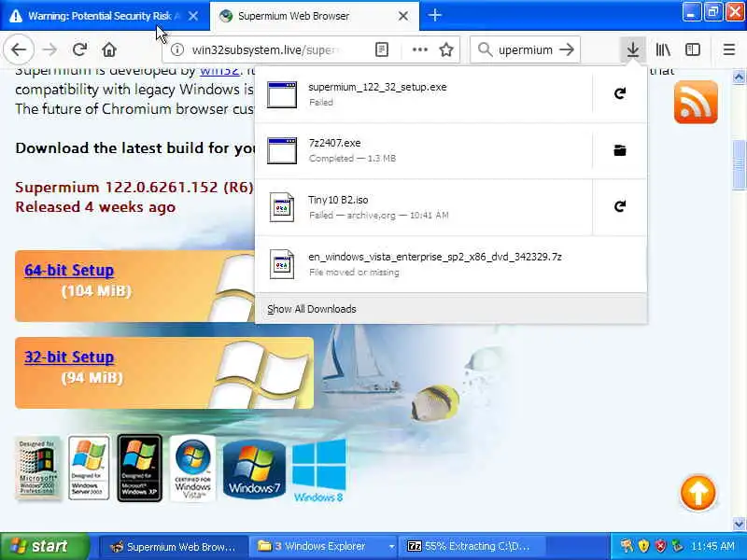Open the Firefox hamburger menu

(729, 49)
